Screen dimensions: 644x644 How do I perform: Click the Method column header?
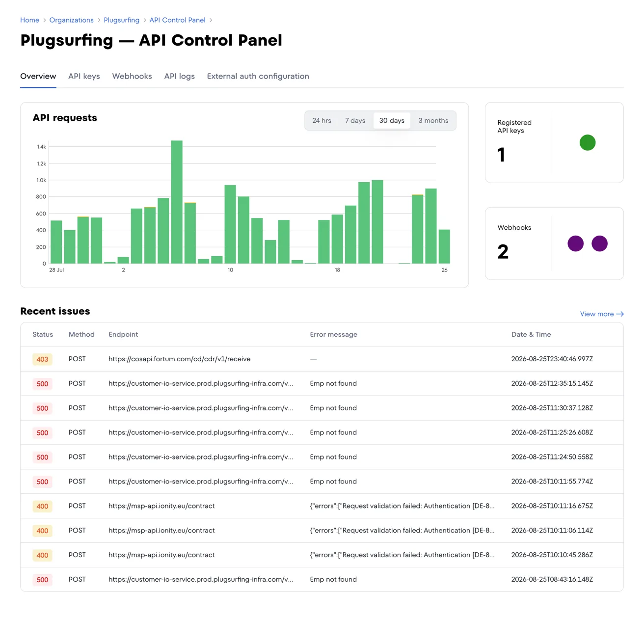pyautogui.click(x=81, y=335)
